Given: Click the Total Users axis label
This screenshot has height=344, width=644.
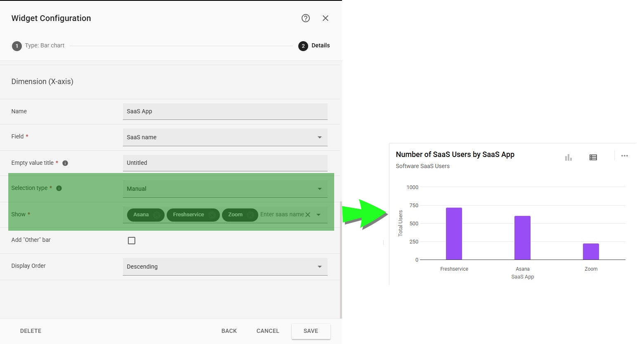Looking at the screenshot, I should tap(400, 223).
